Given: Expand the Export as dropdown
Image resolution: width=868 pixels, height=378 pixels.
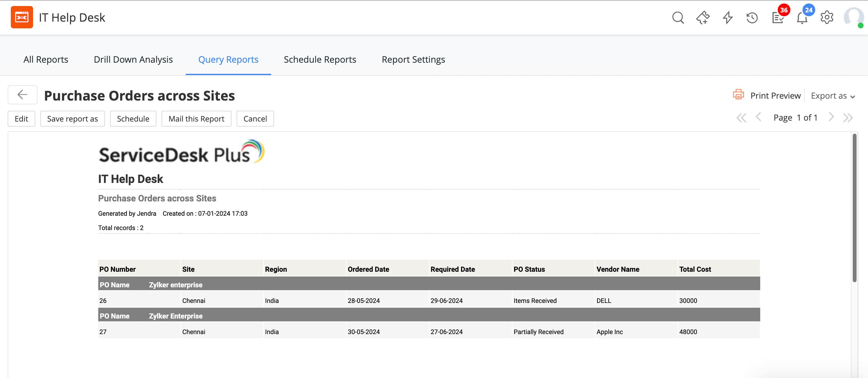Looking at the screenshot, I should point(833,96).
